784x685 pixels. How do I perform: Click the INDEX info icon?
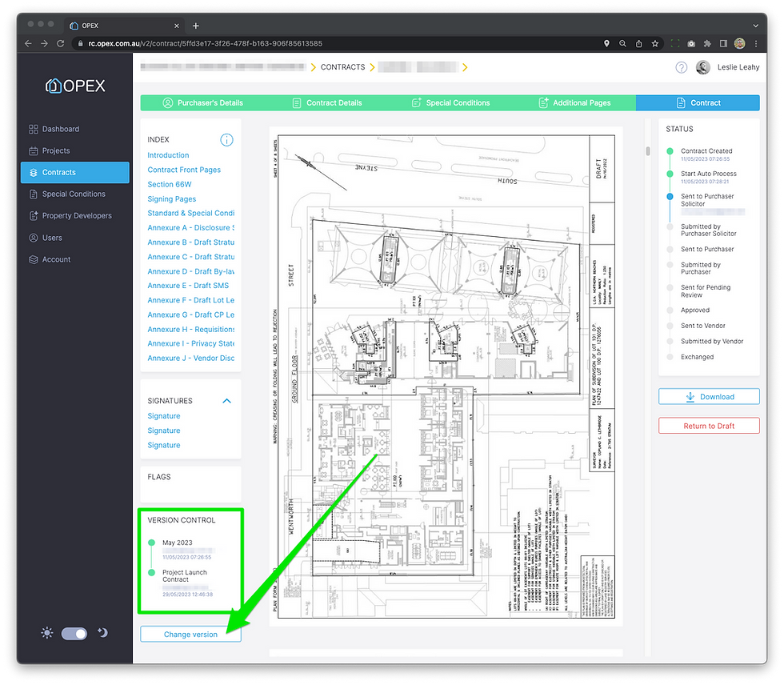[226, 140]
